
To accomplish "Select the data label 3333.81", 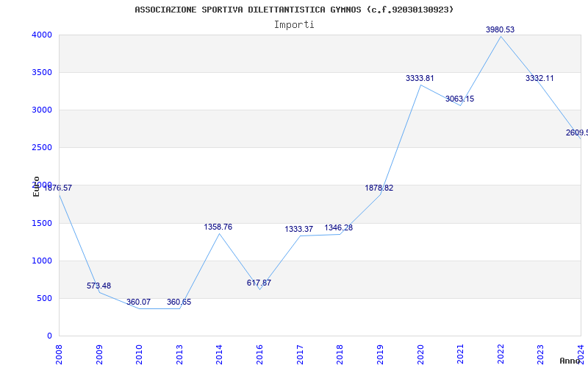I will pos(420,79).
